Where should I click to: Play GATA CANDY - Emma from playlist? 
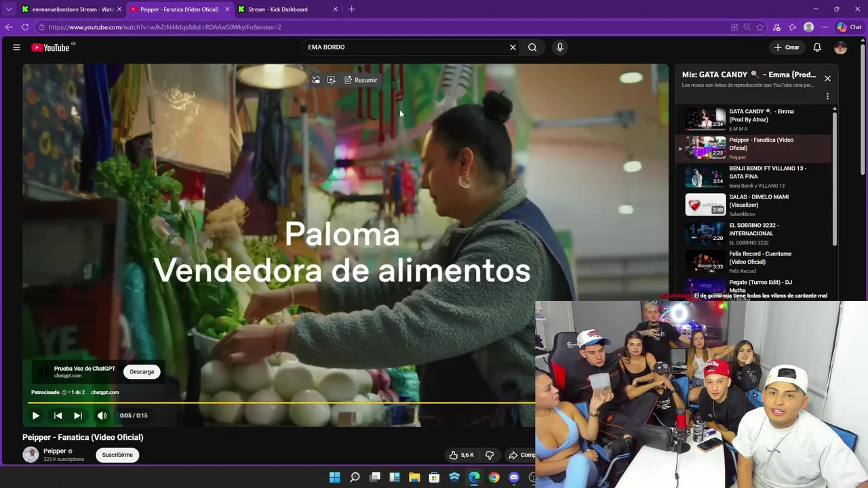click(x=753, y=120)
